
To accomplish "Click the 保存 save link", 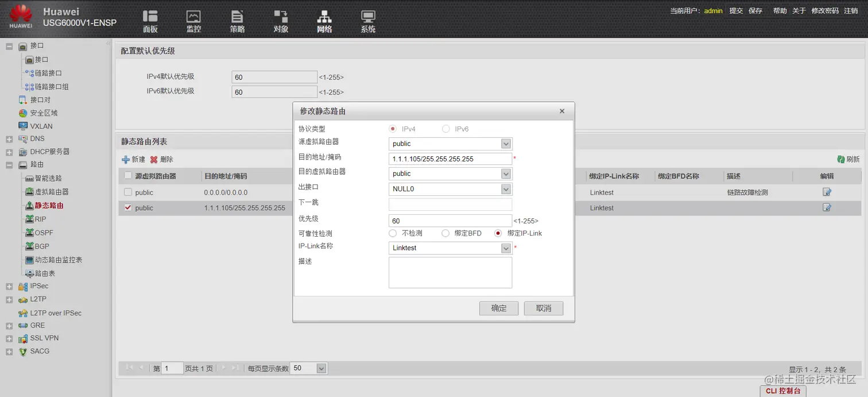I will pos(755,11).
